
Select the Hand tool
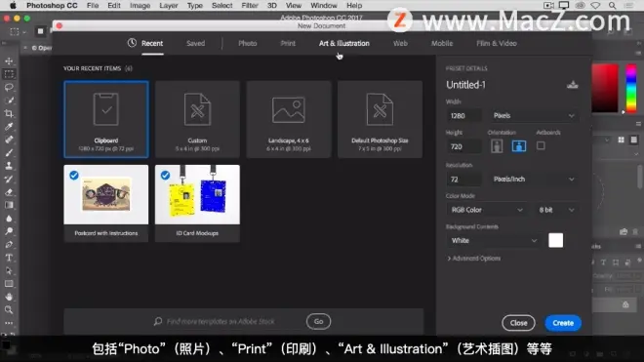[x=9, y=297]
